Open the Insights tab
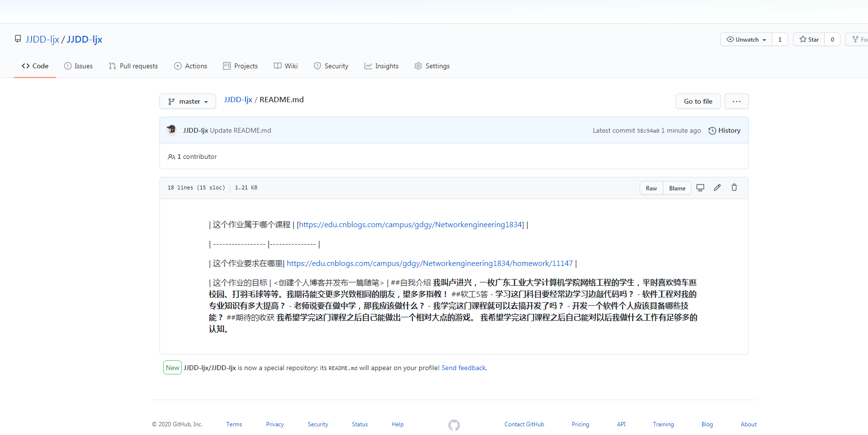This screenshot has height=435, width=868. click(381, 66)
